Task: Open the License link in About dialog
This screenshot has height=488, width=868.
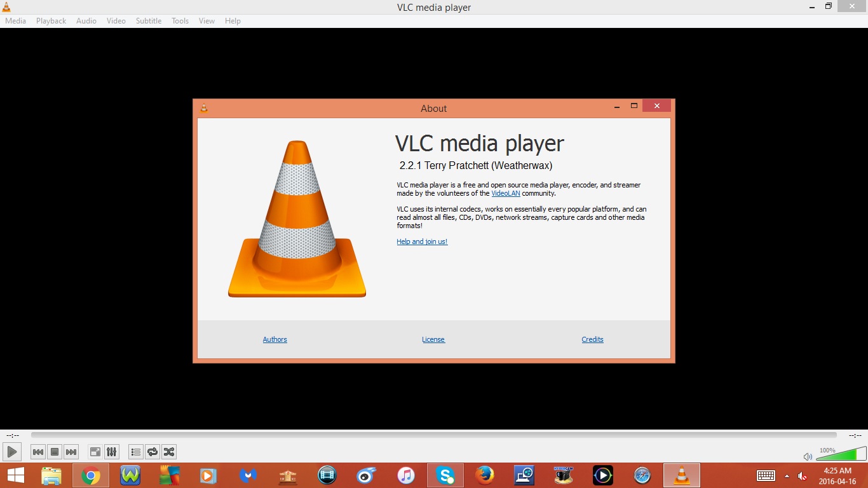Action: (x=433, y=339)
